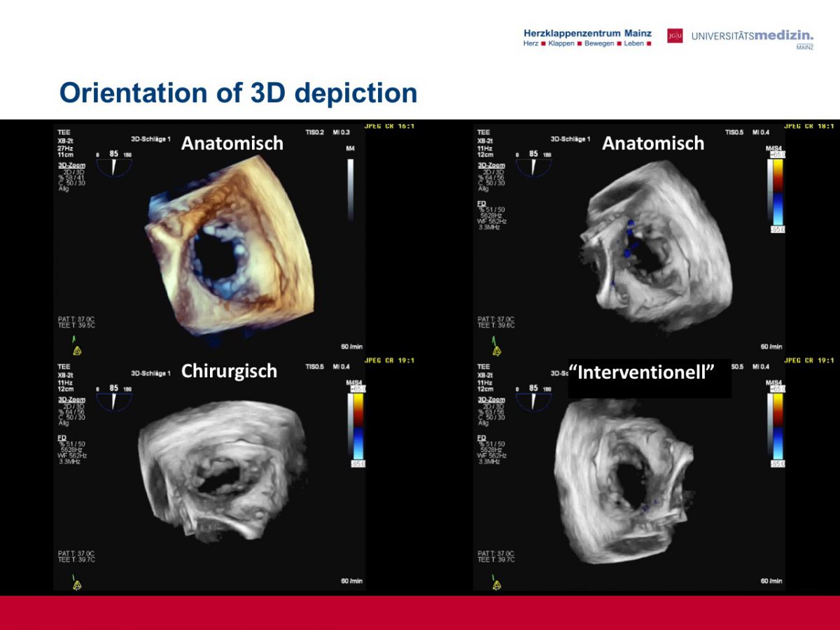
Task: Click the "Herzklappenzentrum Mainz" heading
Action: 587,33
